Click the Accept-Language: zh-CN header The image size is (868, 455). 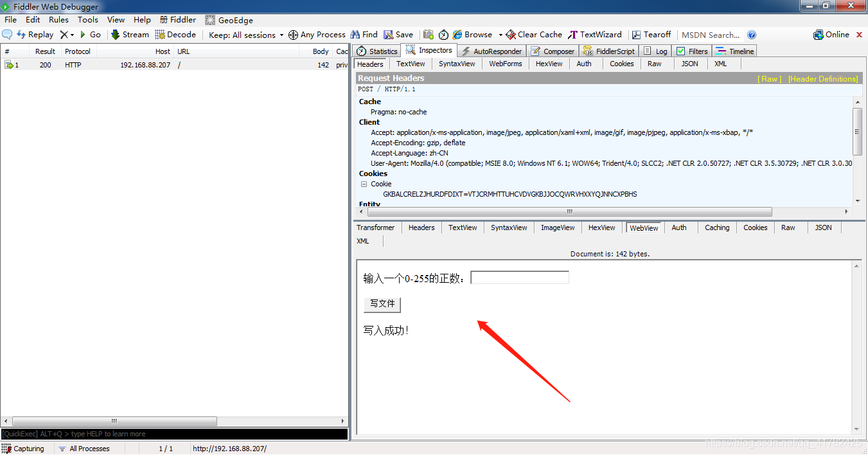(x=409, y=153)
